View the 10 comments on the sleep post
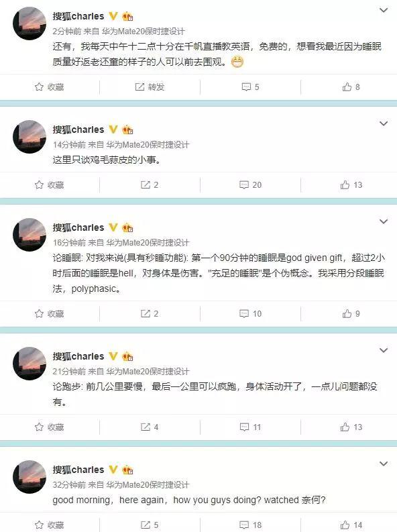 coord(251,314)
